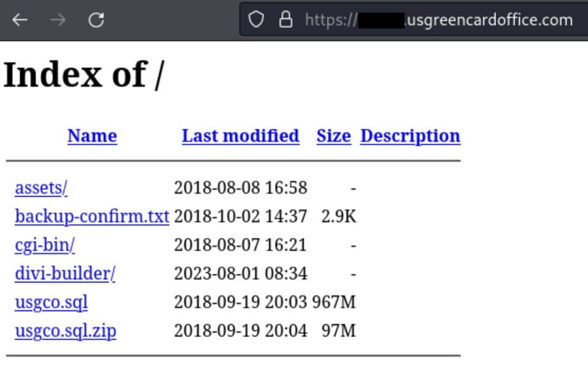Go back using the back arrow
This screenshot has height=392, width=588.
(20, 20)
